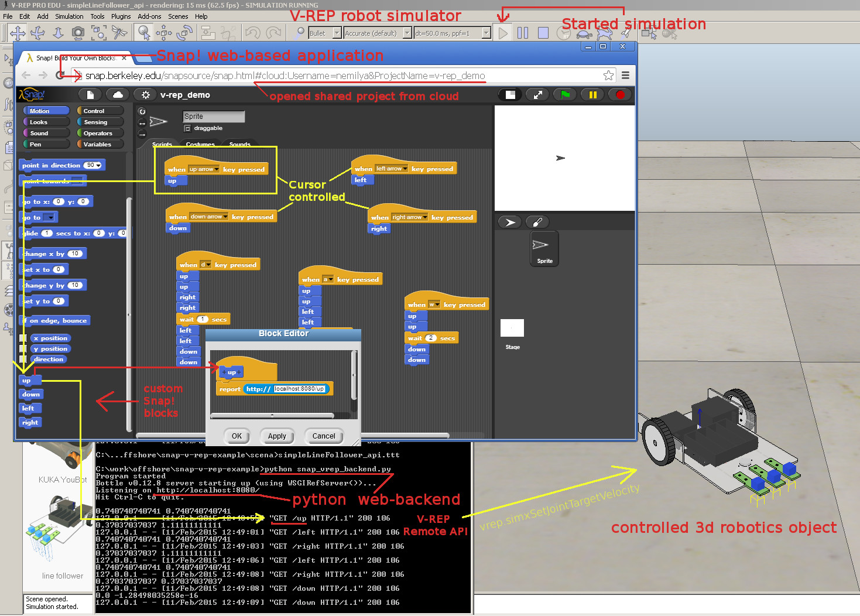The width and height of the screenshot is (860, 616).
Task: Click the V-REP camera pan tool
Action: [18, 33]
